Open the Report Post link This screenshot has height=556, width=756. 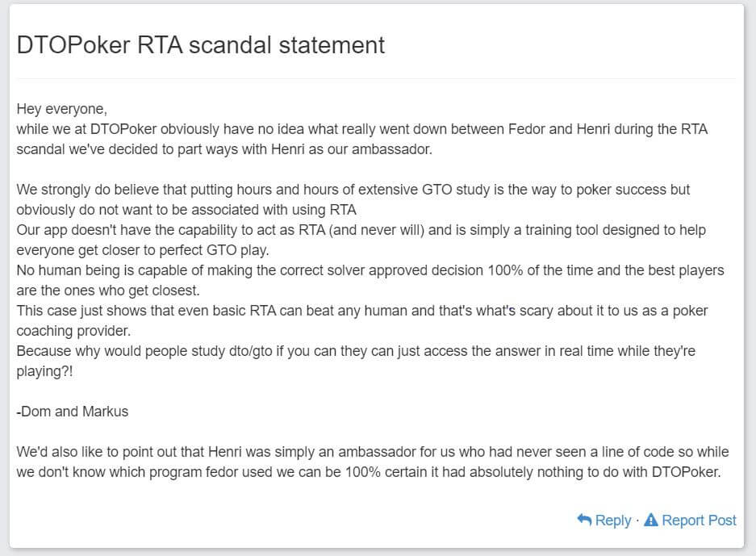(x=699, y=520)
